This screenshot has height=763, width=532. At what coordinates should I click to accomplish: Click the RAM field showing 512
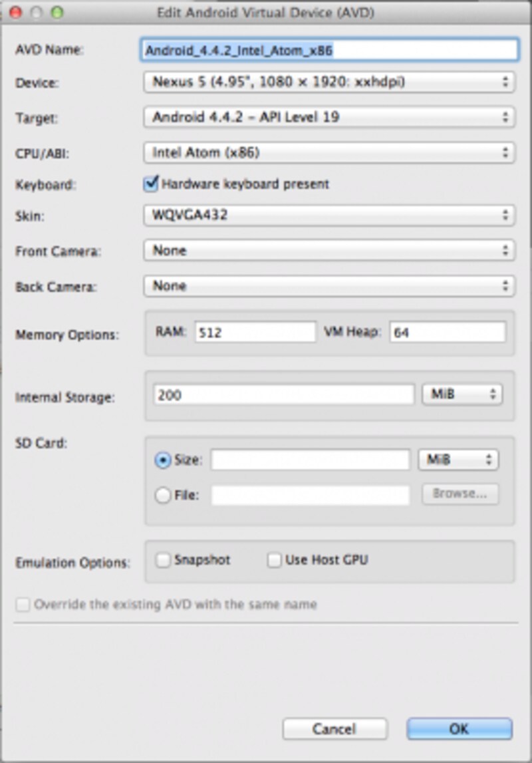coord(255,333)
